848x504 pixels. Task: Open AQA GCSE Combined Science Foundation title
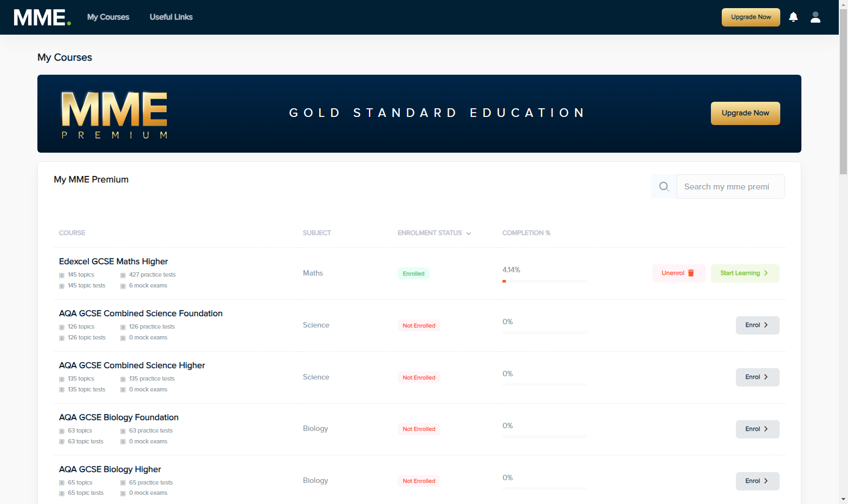[141, 313]
